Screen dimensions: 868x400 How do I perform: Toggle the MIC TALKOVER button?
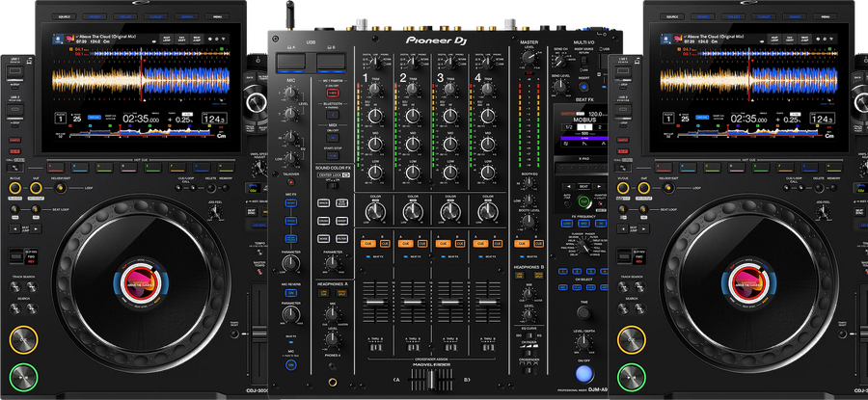(290, 182)
